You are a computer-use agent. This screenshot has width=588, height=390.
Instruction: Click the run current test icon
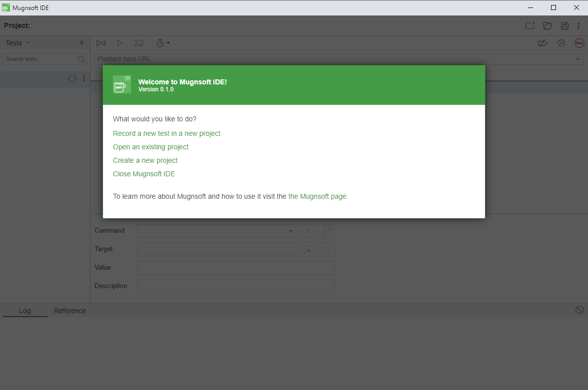point(120,43)
